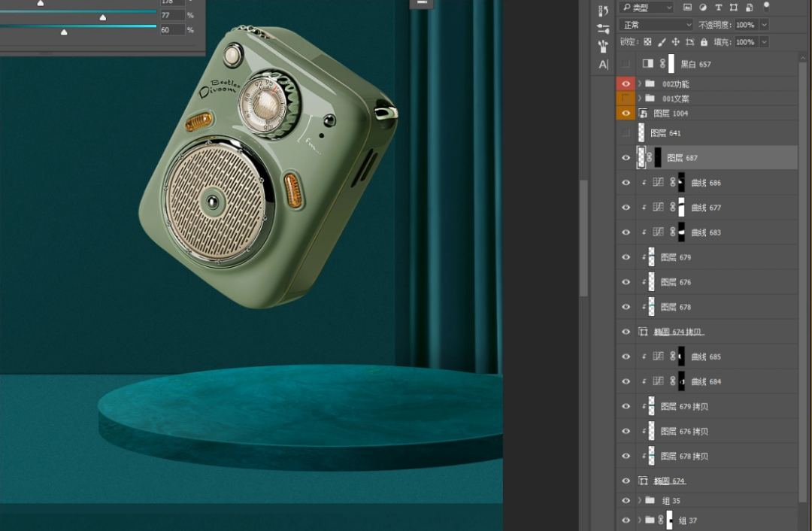Show the hidden 001文案 group
This screenshot has height=531, width=812.
coord(626,98)
